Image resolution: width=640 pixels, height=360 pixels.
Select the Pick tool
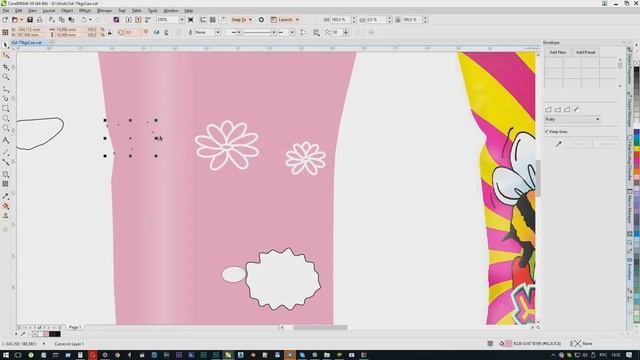point(6,45)
